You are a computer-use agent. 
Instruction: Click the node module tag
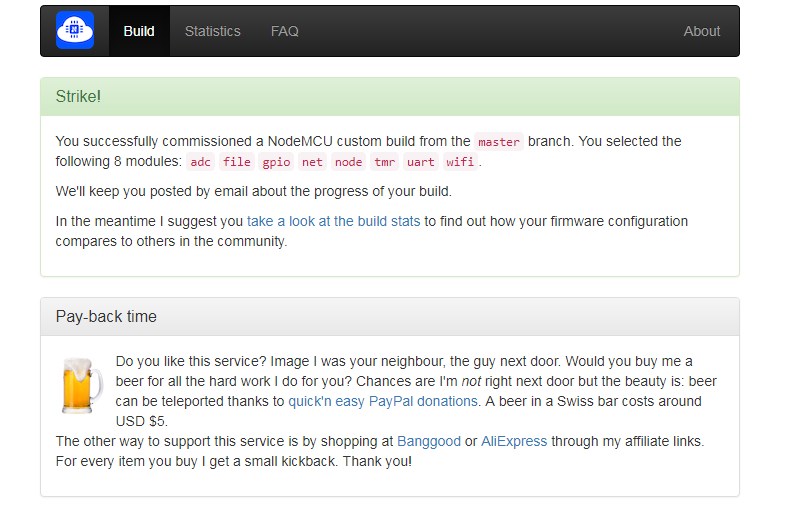[348, 162]
